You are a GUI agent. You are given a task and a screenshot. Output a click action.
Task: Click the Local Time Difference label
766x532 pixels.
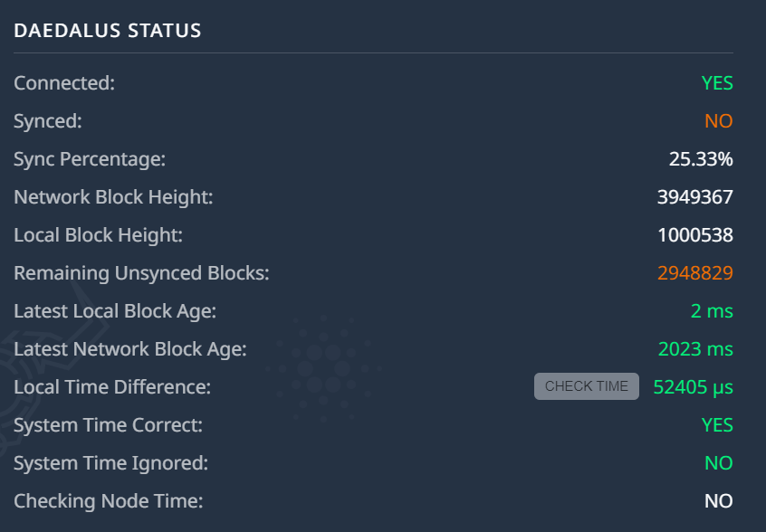click(103, 386)
